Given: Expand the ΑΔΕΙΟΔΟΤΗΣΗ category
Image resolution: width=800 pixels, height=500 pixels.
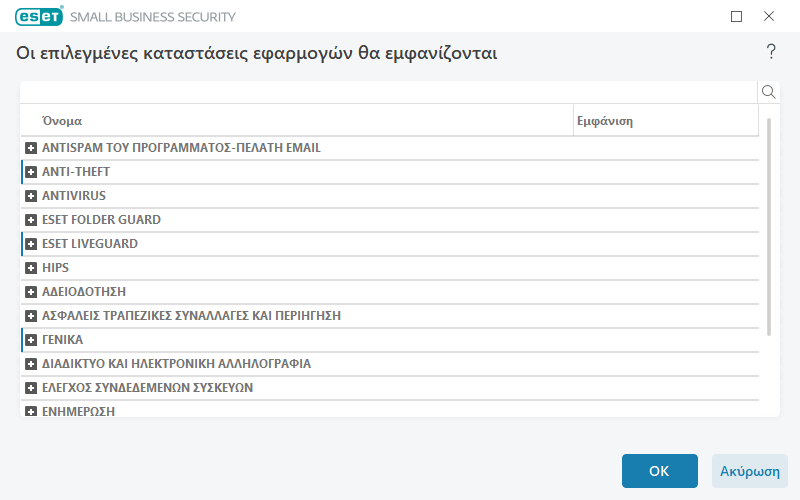Looking at the screenshot, I should [31, 292].
